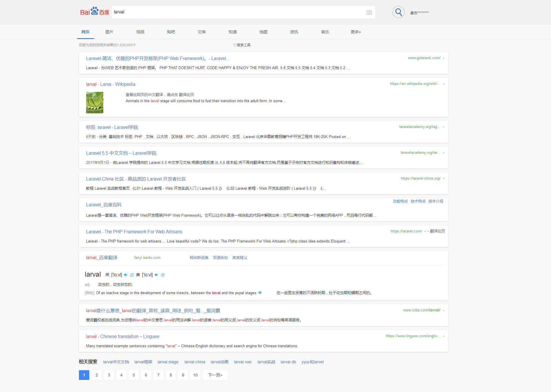Click related search larval中文文档

pos(116,362)
